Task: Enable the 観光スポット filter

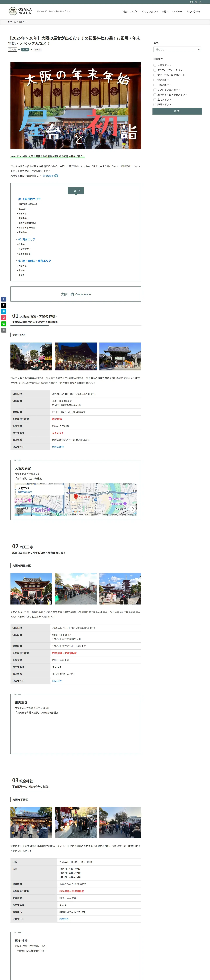Action: click(155, 80)
